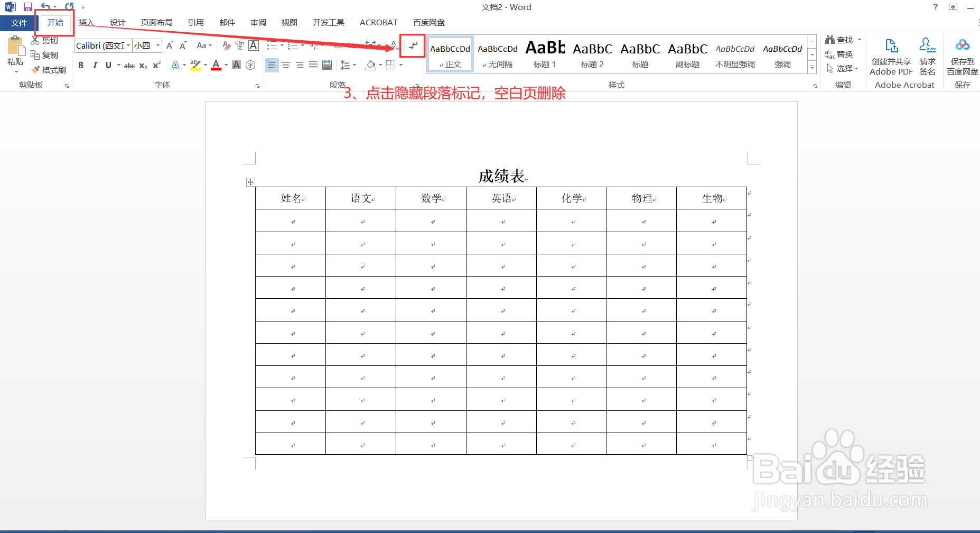Click the Redo icon in quick access toolbar
Screen dimensions: 980x533
(x=69, y=7)
